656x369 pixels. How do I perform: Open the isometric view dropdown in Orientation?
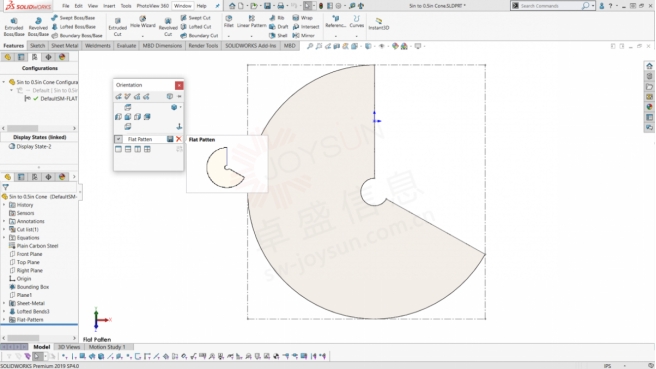click(x=180, y=108)
